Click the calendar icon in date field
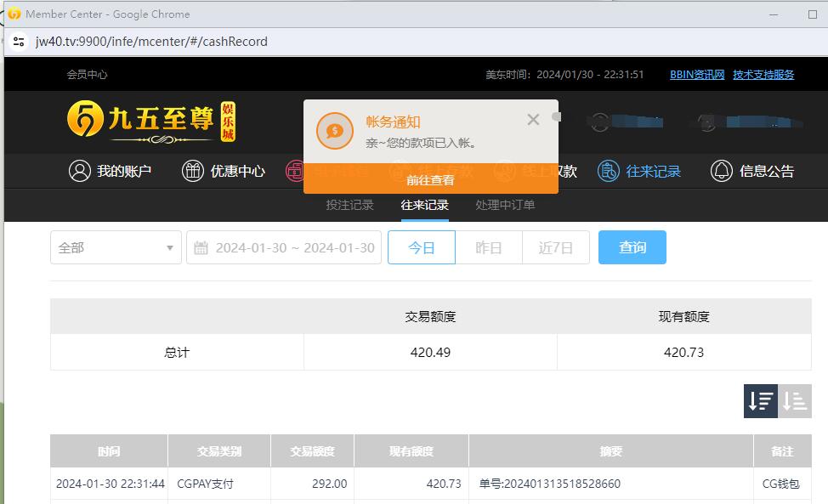This screenshot has height=504, width=828. (x=201, y=247)
